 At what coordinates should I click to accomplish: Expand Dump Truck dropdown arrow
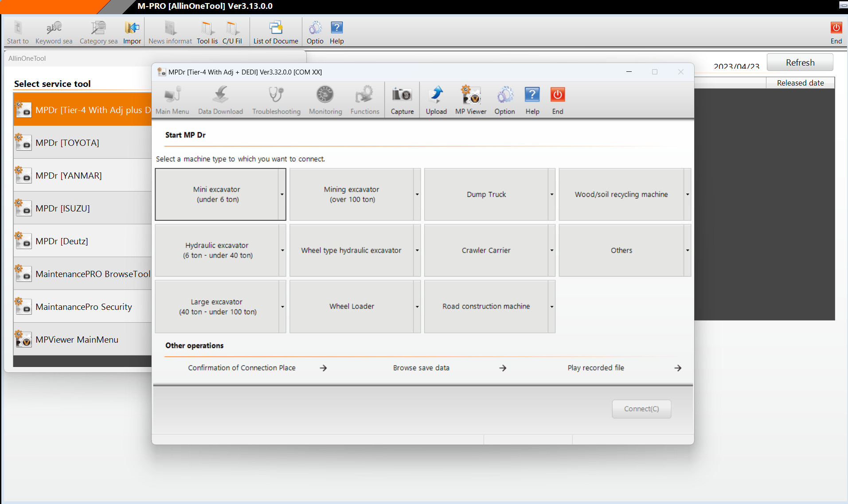pos(551,194)
